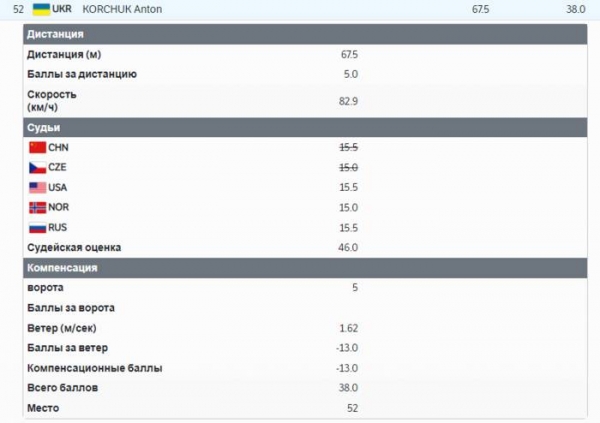The height and width of the screenshot is (423, 600).
Task: Click the struck-out CHN score 15.5
Action: [x=349, y=147]
